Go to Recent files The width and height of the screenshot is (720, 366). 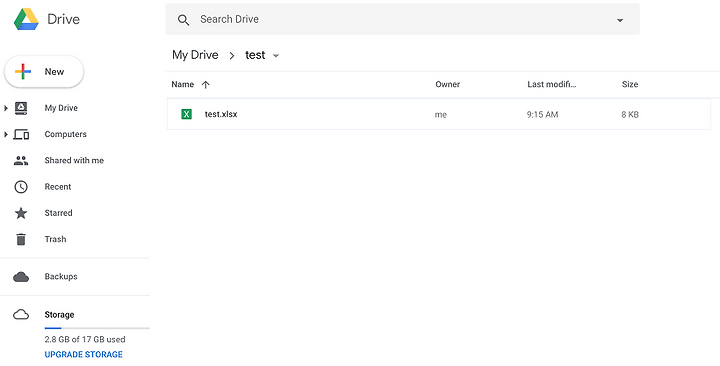(x=58, y=186)
